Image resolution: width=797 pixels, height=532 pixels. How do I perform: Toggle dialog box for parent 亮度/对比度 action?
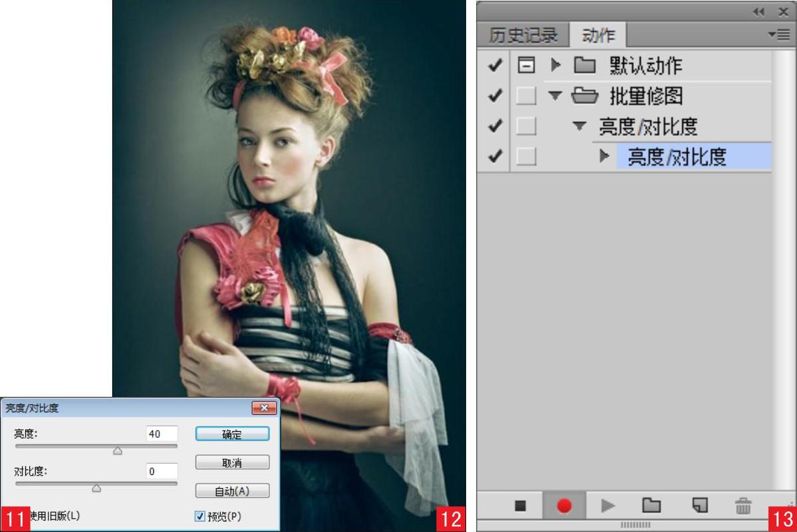pyautogui.click(x=526, y=127)
